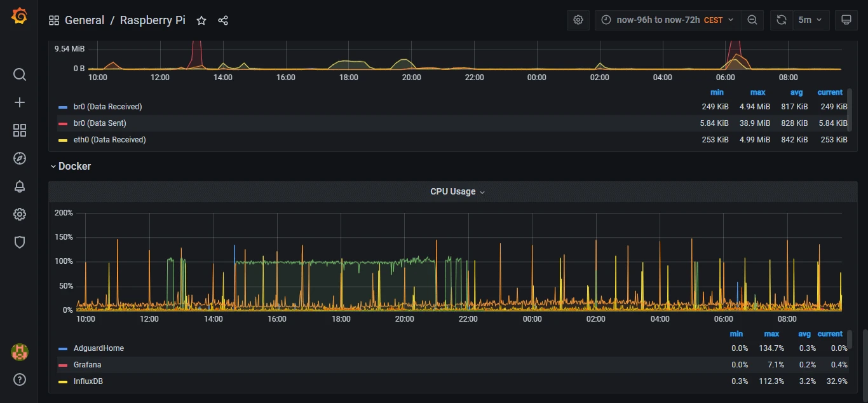Screen dimensions: 868x403
Task: Click the 7.1% max value for Grafana
Action: [x=776, y=365]
